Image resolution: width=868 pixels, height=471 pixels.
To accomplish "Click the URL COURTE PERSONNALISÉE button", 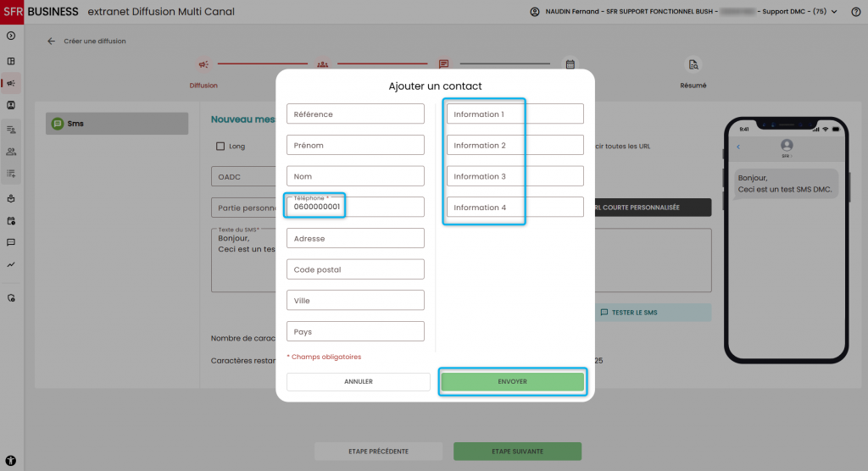I will click(x=654, y=207).
